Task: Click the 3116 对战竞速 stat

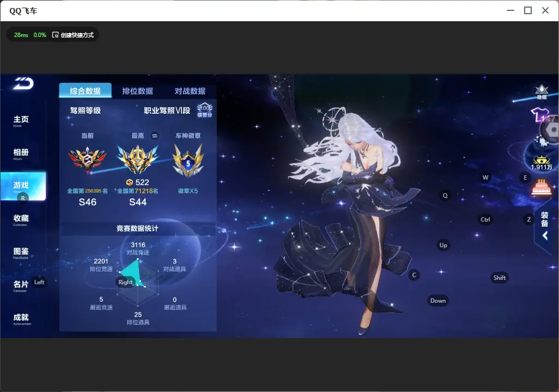Action: point(138,248)
